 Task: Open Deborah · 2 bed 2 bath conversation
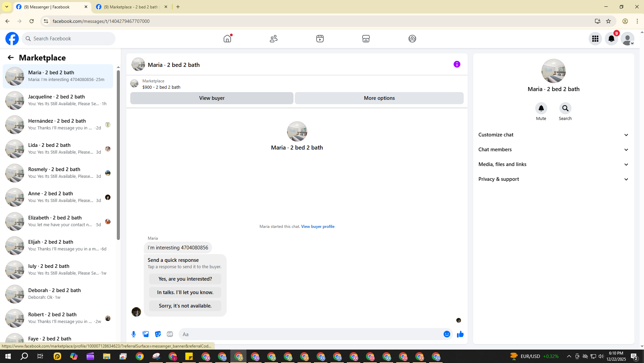pyautogui.click(x=58, y=294)
